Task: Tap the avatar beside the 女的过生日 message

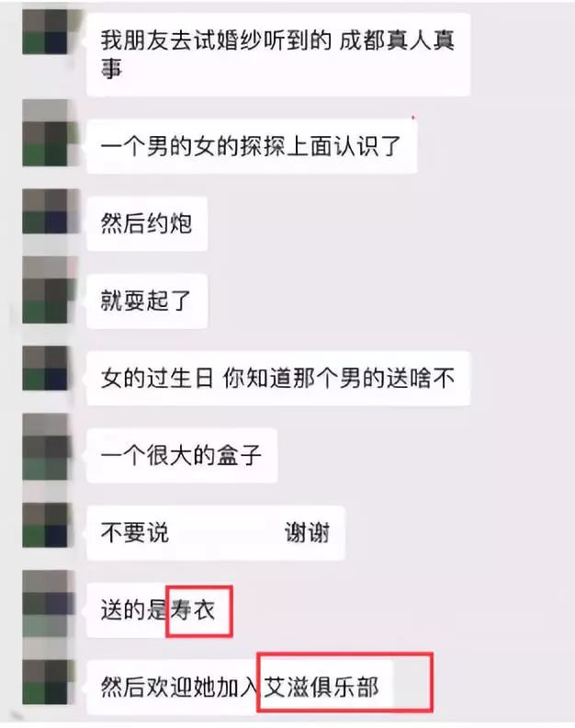Action: point(45,369)
